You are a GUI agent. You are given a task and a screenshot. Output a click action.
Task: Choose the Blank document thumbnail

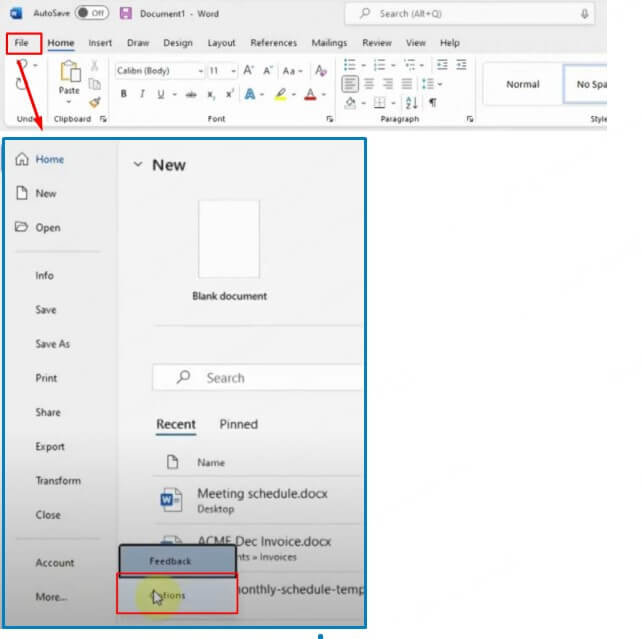pyautogui.click(x=229, y=239)
